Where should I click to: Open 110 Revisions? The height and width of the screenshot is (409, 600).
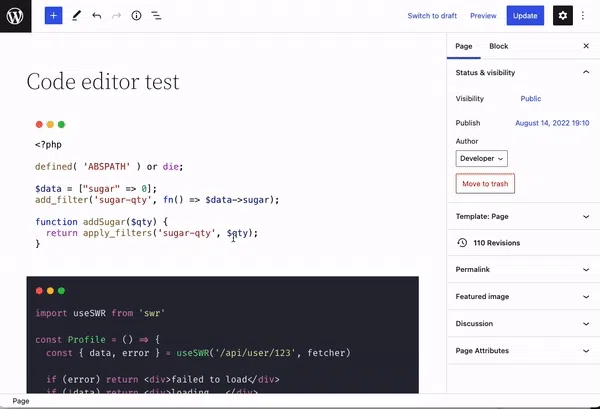tap(523, 243)
